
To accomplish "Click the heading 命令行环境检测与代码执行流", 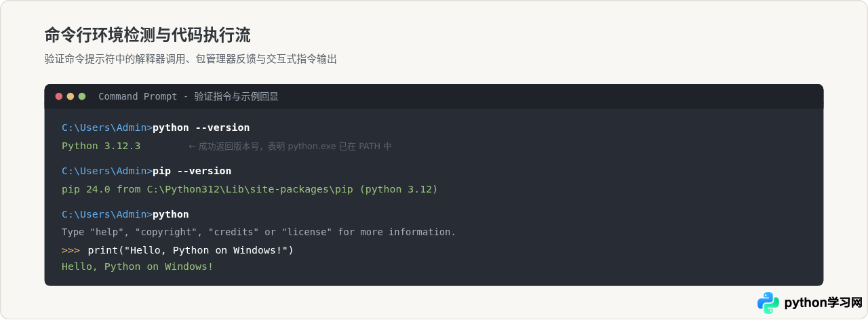I will [148, 35].
